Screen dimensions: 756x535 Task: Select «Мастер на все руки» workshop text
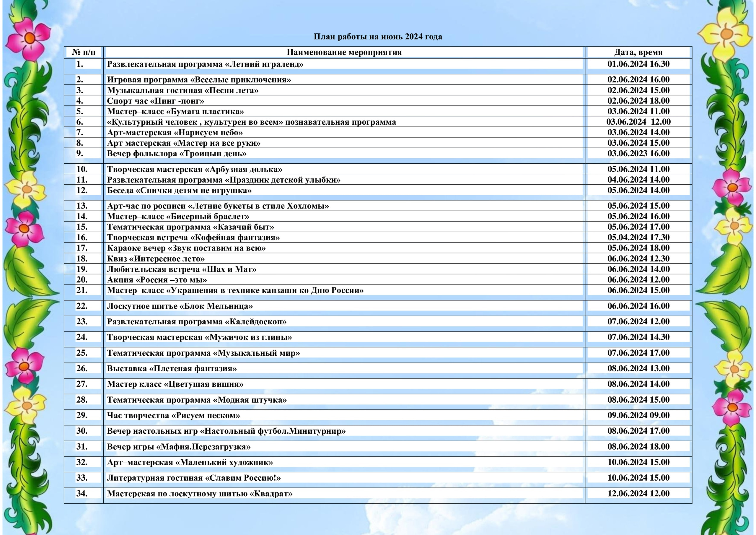[184, 143]
